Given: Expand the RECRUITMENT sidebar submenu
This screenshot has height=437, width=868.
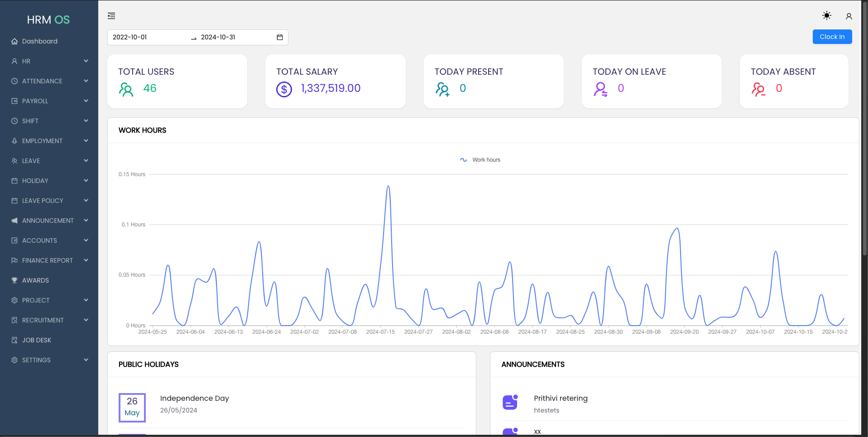Looking at the screenshot, I should click(x=49, y=320).
